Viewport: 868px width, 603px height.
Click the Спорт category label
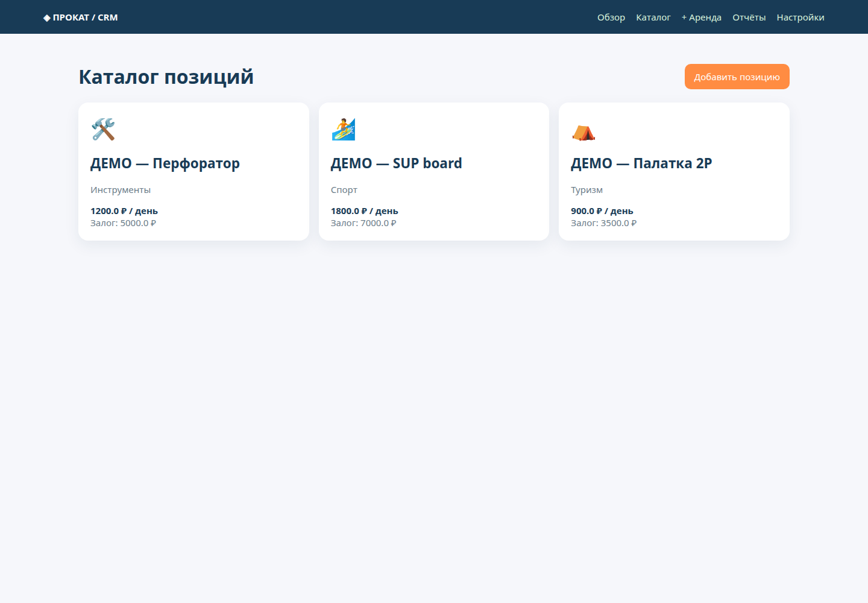[344, 190]
